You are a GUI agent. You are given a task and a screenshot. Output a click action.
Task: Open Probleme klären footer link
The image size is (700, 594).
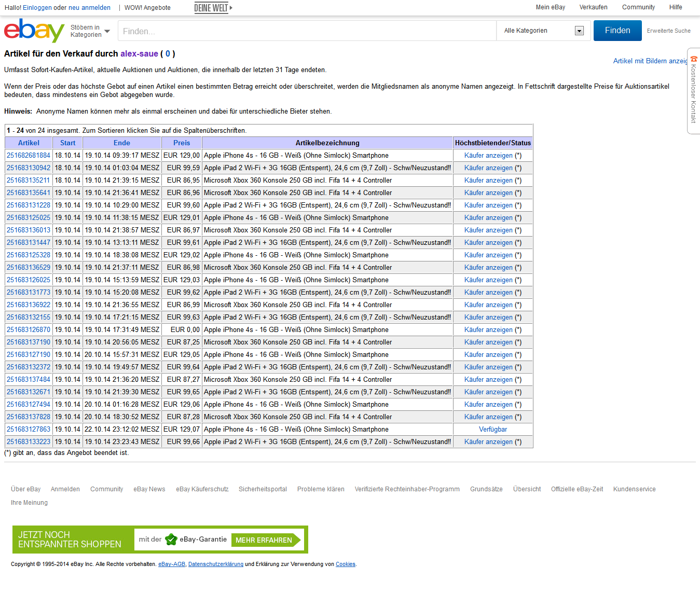321,489
